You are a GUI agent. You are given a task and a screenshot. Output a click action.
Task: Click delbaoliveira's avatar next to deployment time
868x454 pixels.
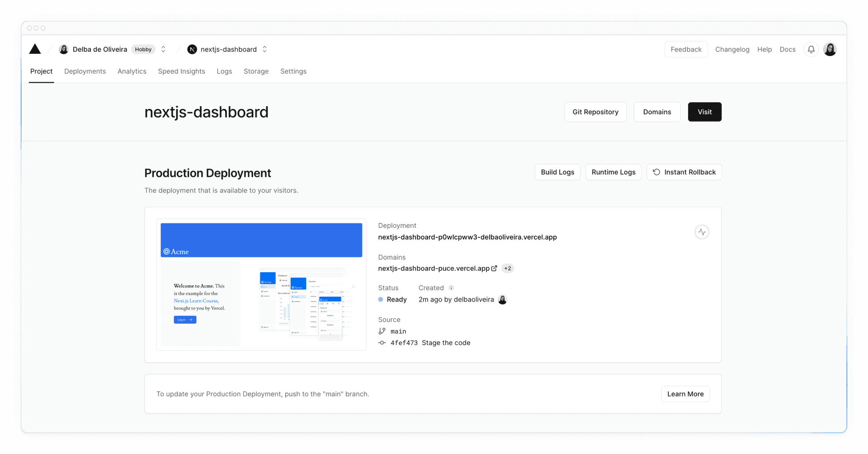(502, 299)
